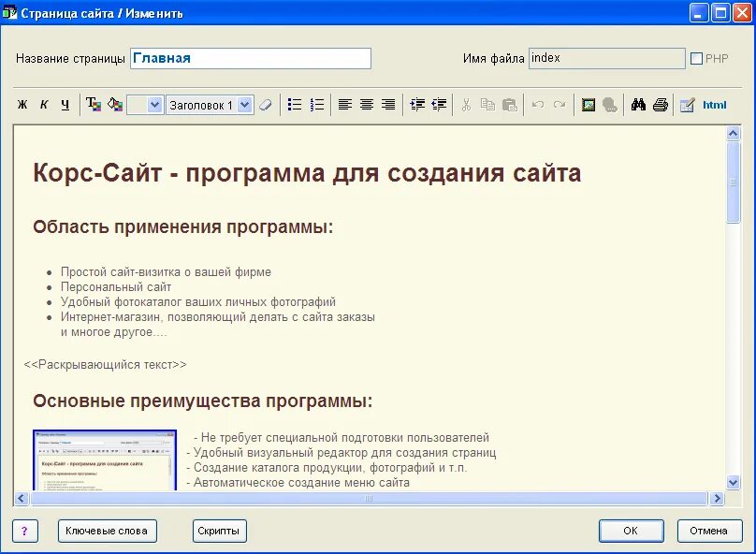Paste from clipboard icon

(x=510, y=105)
